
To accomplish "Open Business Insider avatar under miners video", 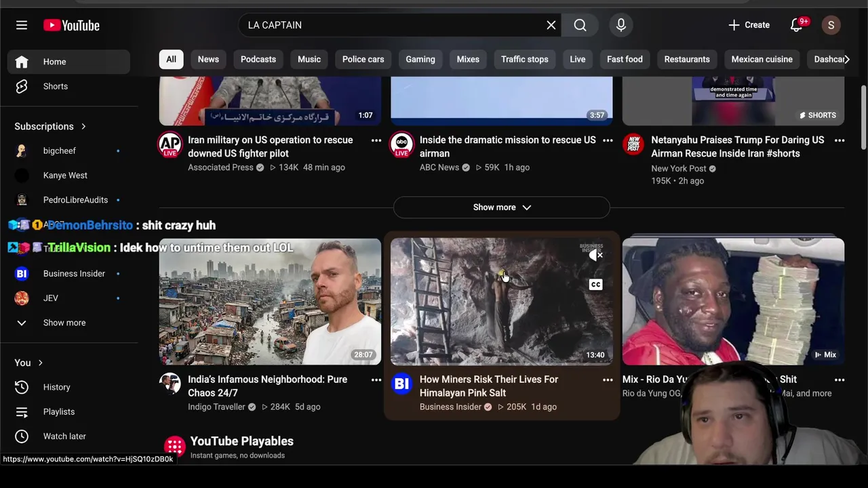I will (x=401, y=383).
